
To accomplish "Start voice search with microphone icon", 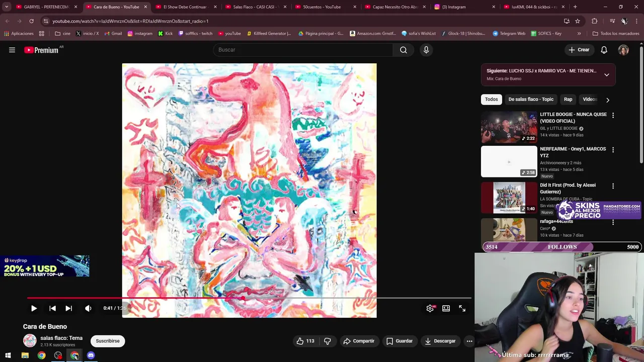I will (x=426, y=50).
